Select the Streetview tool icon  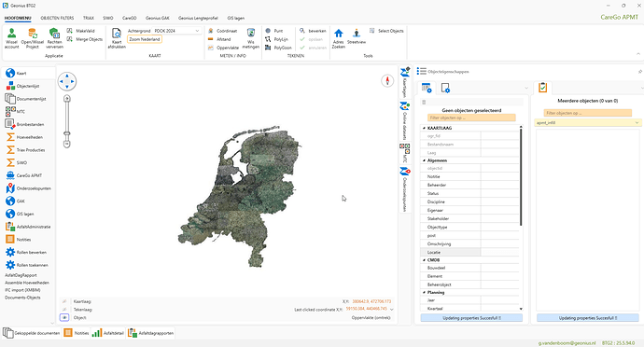pos(357,34)
